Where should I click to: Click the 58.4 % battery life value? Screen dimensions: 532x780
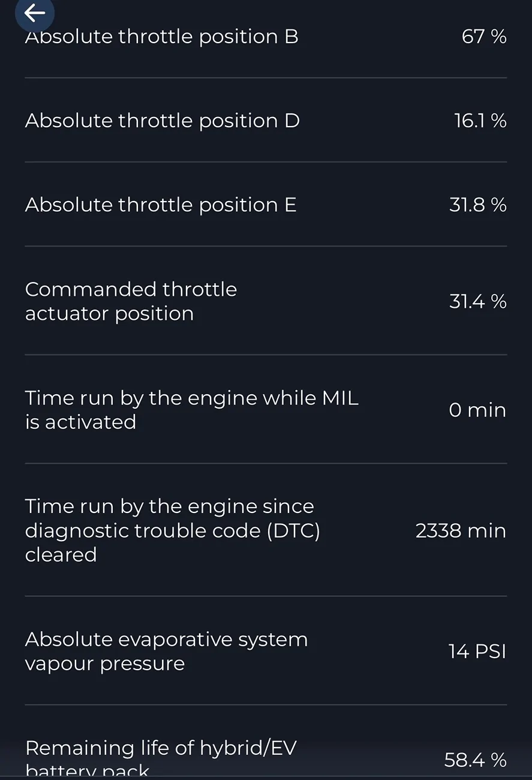pos(475,760)
